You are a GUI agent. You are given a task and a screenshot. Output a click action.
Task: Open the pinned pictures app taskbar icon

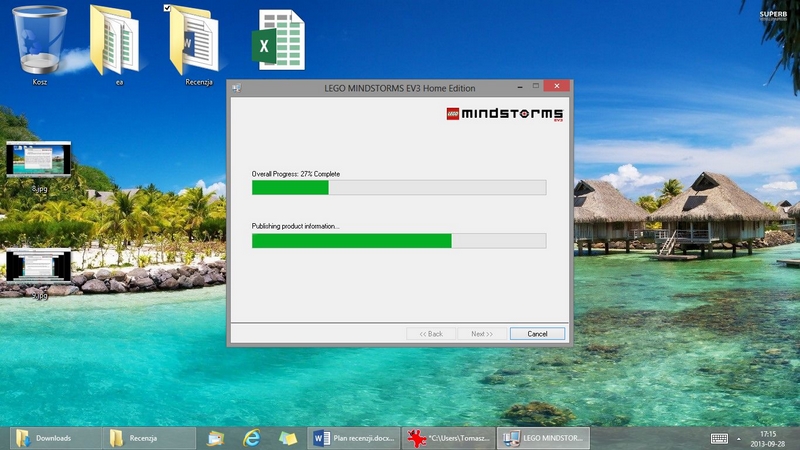[216, 438]
